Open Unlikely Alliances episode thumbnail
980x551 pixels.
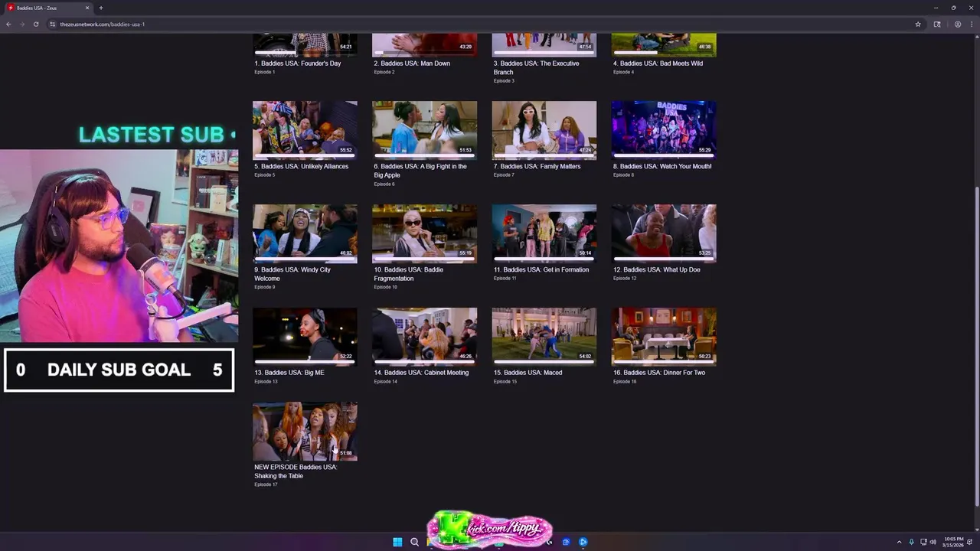click(x=305, y=130)
